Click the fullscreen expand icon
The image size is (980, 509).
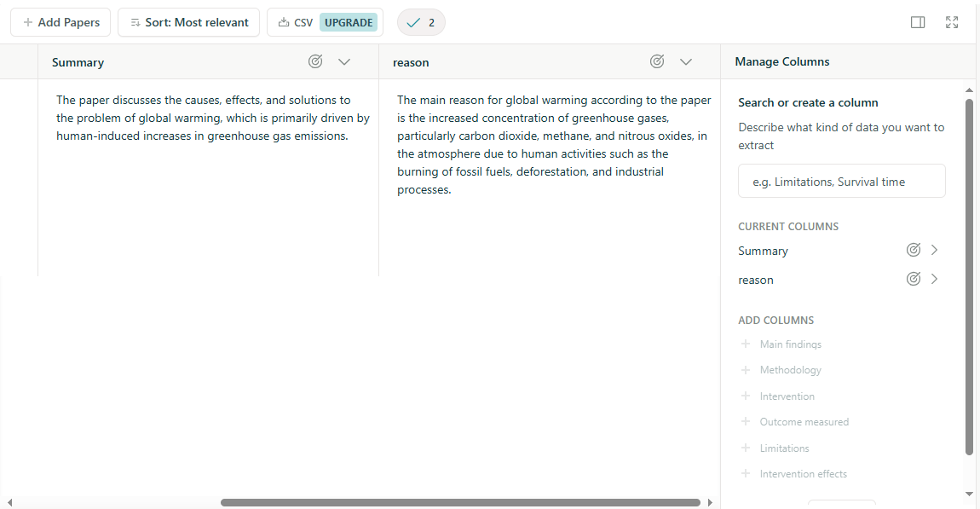[952, 22]
